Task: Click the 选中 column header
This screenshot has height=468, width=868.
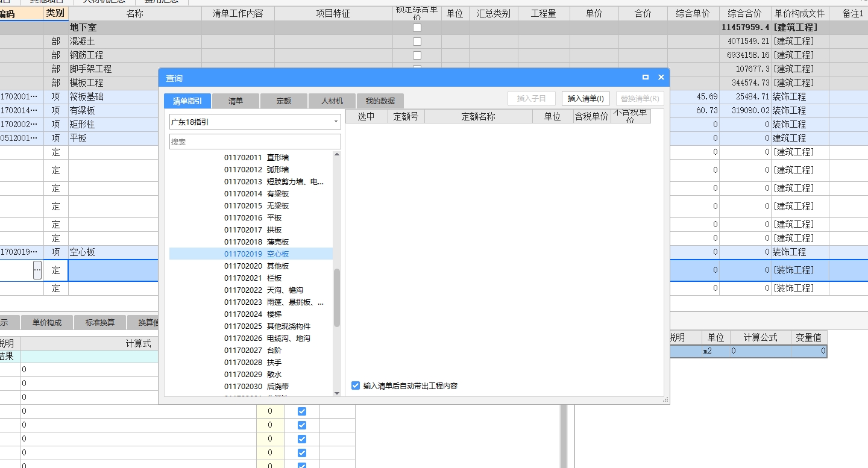Action: tap(366, 116)
